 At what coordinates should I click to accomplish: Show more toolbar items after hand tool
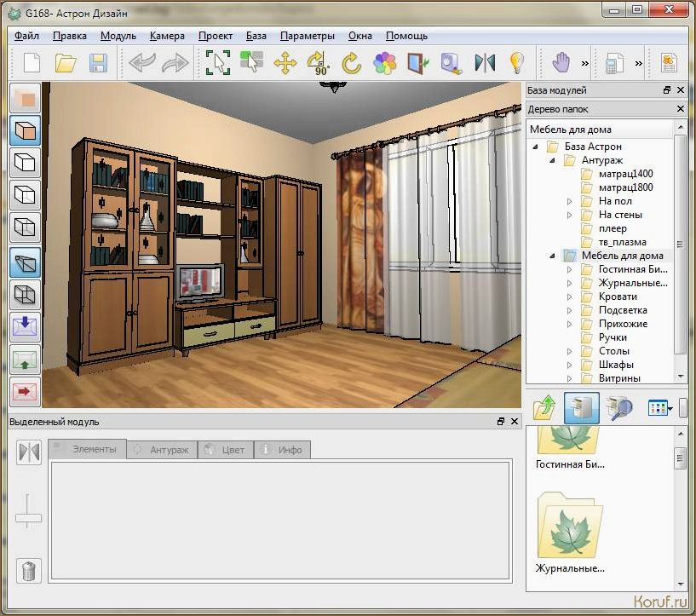pos(585,63)
